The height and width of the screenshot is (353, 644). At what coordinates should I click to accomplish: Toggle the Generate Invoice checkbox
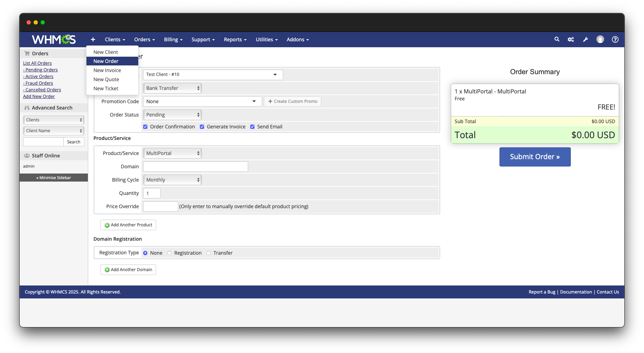click(202, 127)
